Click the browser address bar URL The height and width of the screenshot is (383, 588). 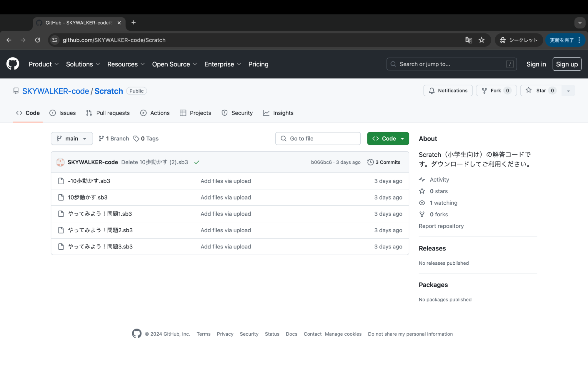tap(114, 40)
